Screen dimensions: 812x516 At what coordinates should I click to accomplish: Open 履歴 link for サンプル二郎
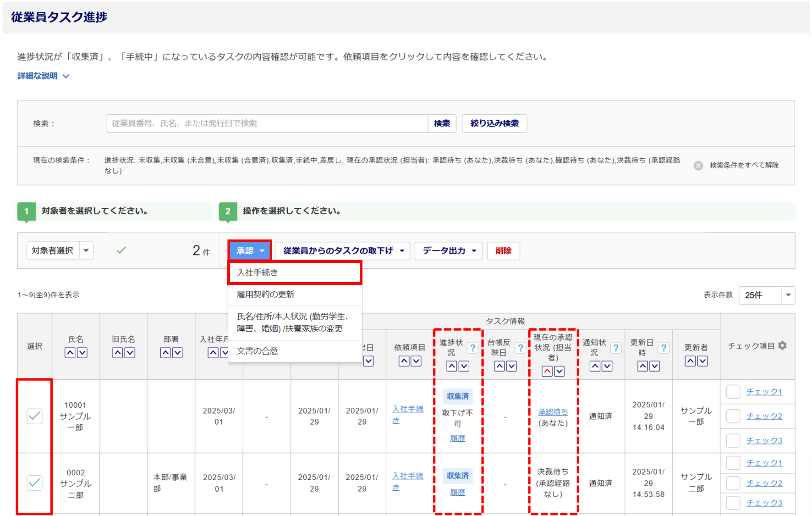click(457, 493)
